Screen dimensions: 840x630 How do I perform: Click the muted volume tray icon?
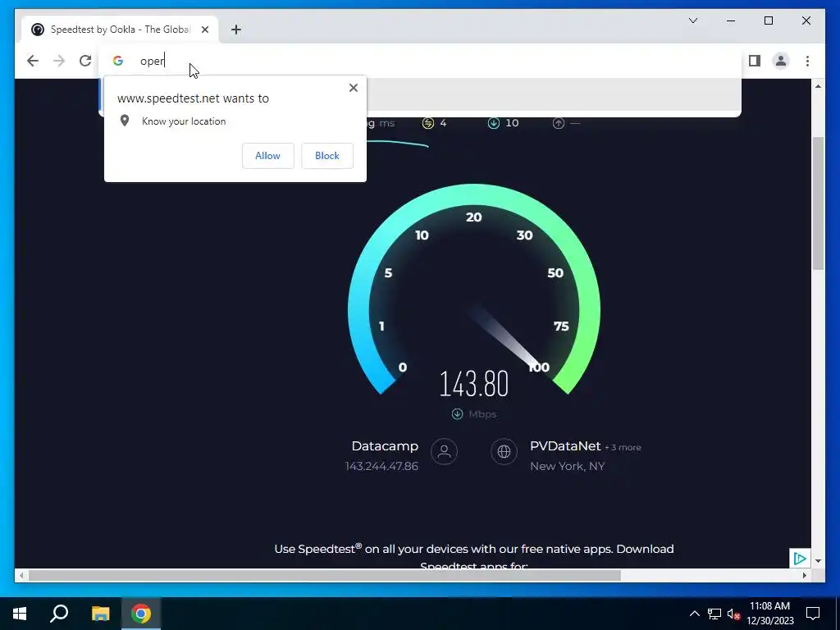click(733, 614)
